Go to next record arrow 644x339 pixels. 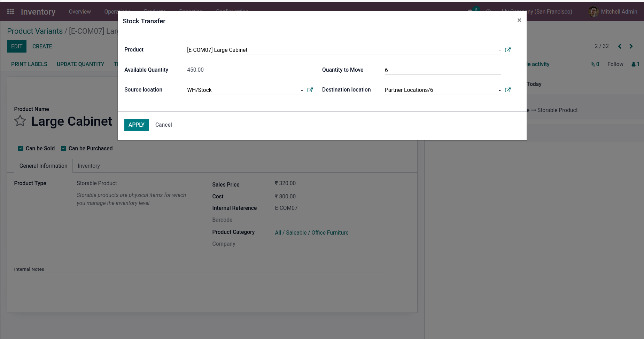pyautogui.click(x=631, y=46)
